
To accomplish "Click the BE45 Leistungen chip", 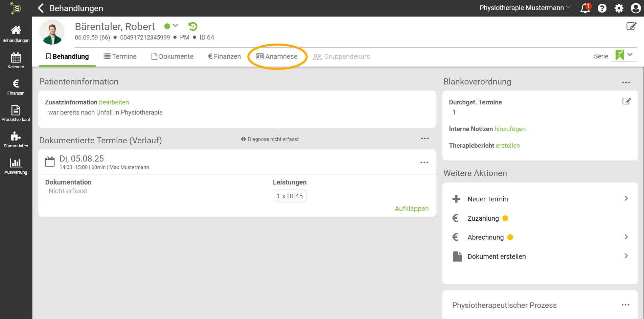I will pyautogui.click(x=290, y=196).
